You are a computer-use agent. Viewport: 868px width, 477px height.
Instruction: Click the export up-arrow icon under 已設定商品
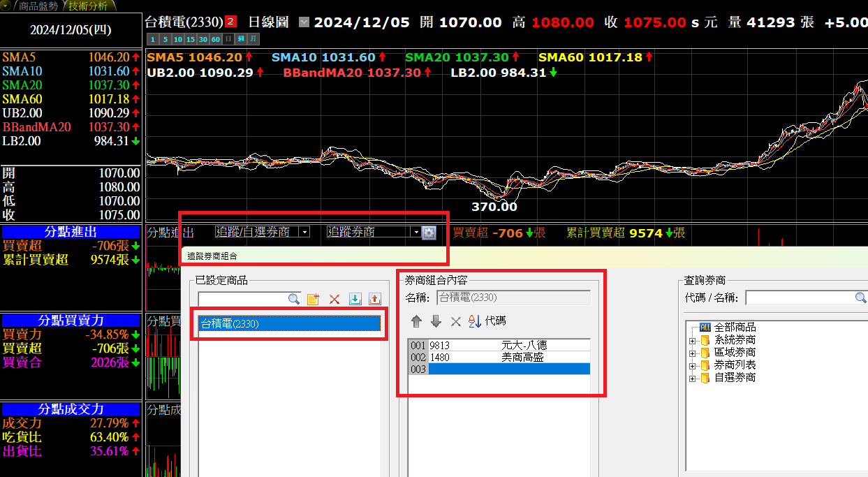click(375, 299)
